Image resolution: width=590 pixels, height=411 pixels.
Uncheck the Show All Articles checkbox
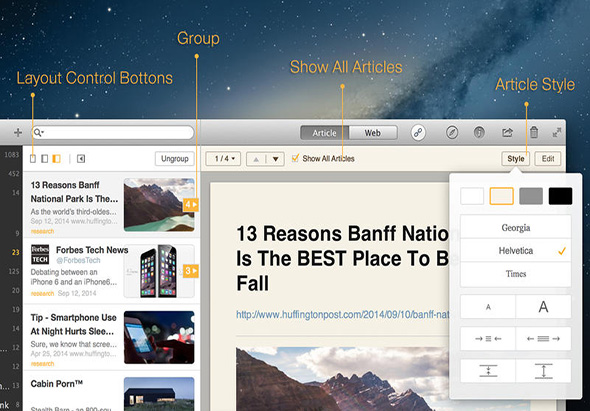click(x=295, y=158)
